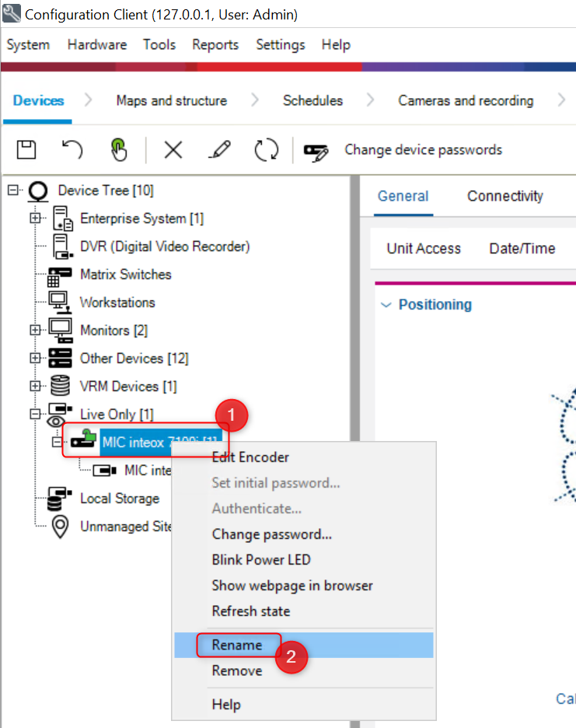
Task: Click the Change device passwords icon
Action: [316, 152]
